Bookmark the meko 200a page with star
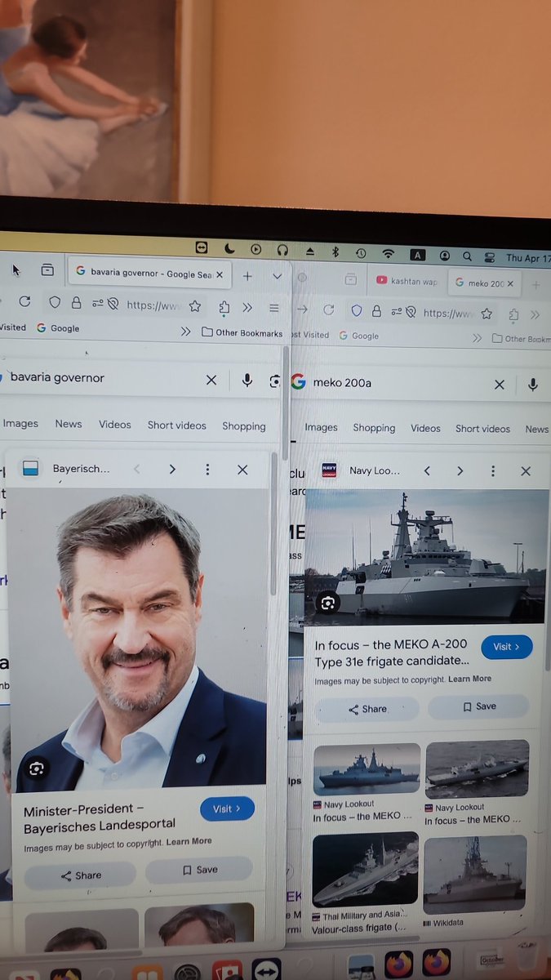This screenshot has width=551, height=980. click(x=487, y=314)
